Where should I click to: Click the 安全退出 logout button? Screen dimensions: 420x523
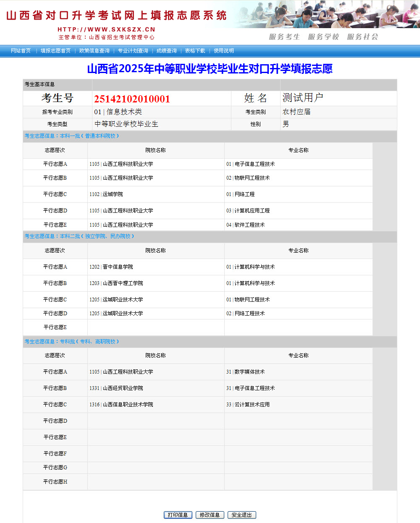pyautogui.click(x=241, y=515)
